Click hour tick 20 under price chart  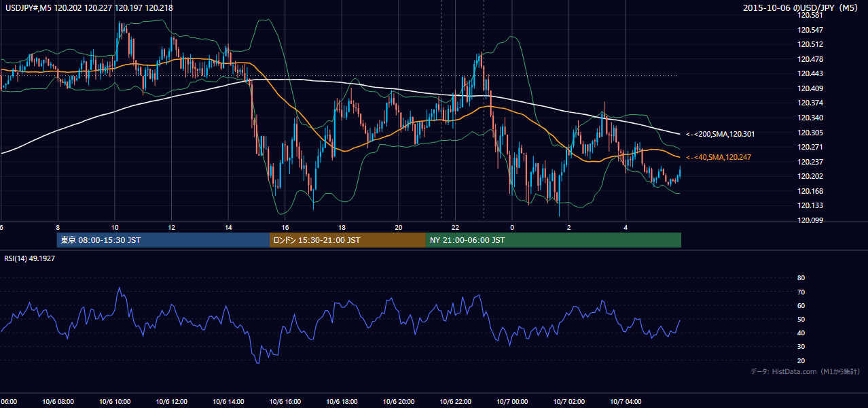(x=399, y=228)
